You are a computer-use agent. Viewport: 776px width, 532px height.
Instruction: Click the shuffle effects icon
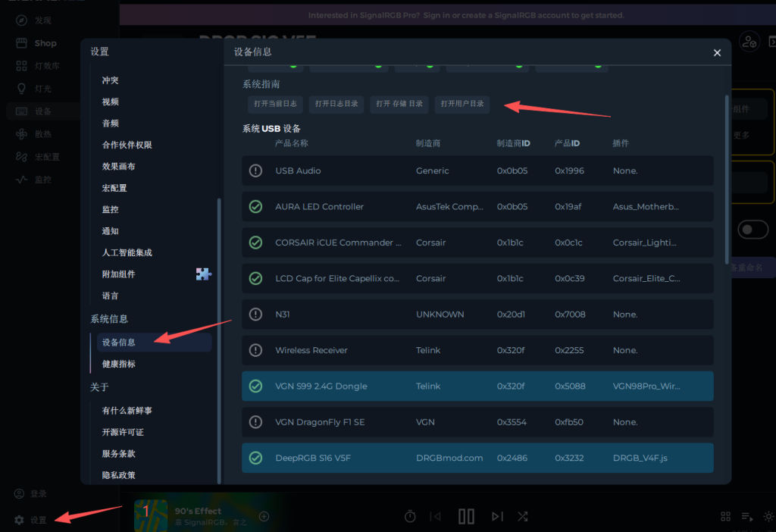click(523, 516)
